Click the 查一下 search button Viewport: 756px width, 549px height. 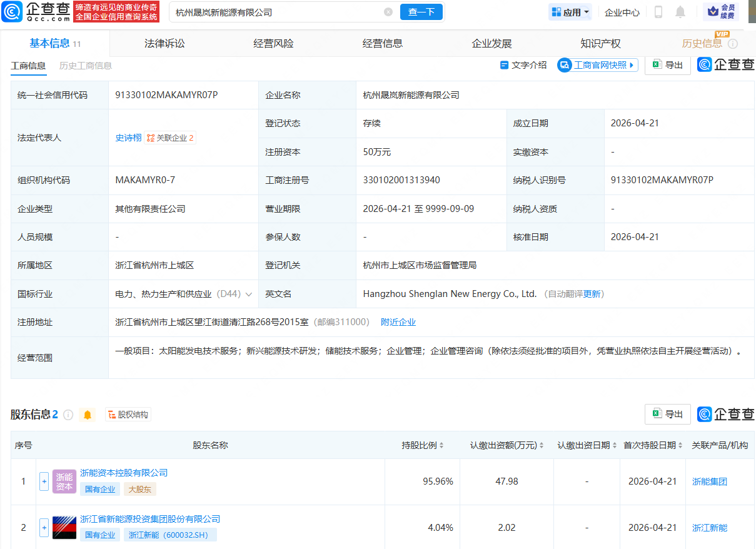[421, 11]
